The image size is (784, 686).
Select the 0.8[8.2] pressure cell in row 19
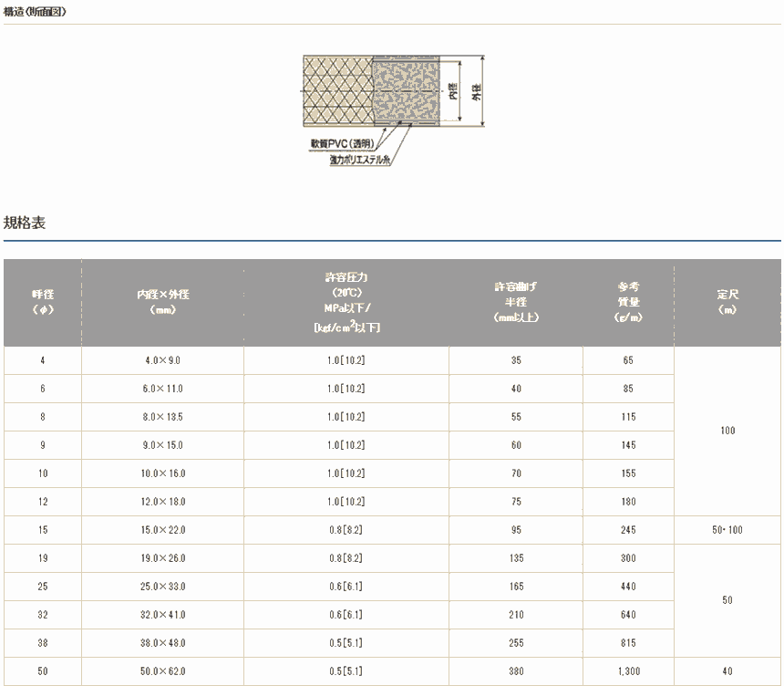point(346,559)
